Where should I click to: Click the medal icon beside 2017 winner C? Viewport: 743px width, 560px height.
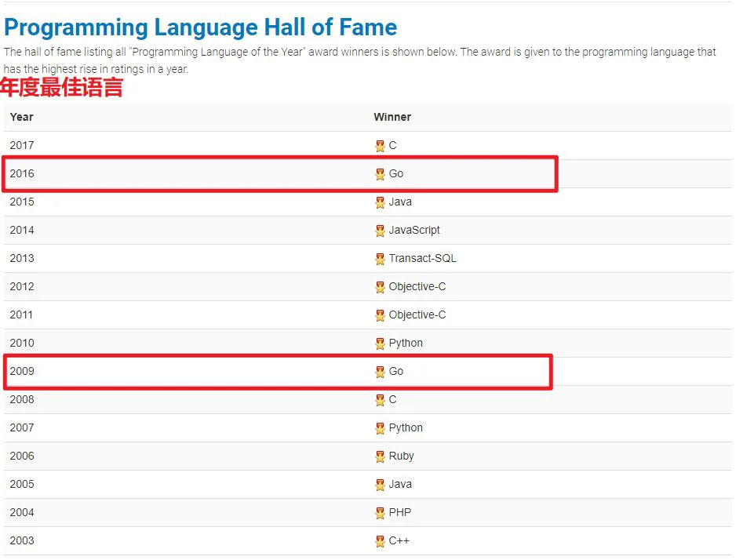point(380,146)
